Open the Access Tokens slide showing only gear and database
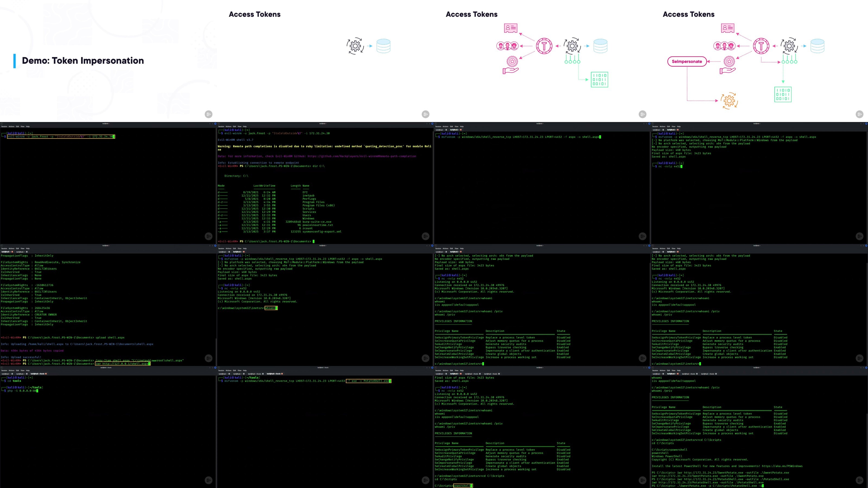 325,61
